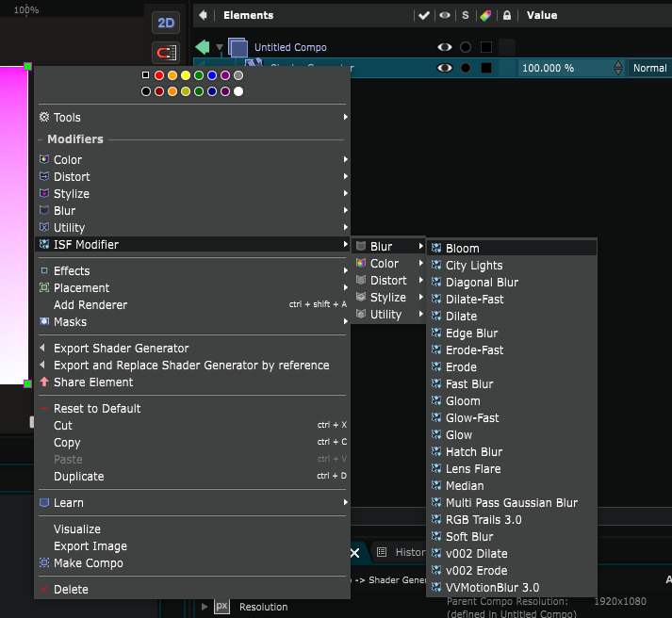Open the Modifiers Color submenu
Image resolution: width=672 pixels, height=618 pixels.
pos(192,159)
